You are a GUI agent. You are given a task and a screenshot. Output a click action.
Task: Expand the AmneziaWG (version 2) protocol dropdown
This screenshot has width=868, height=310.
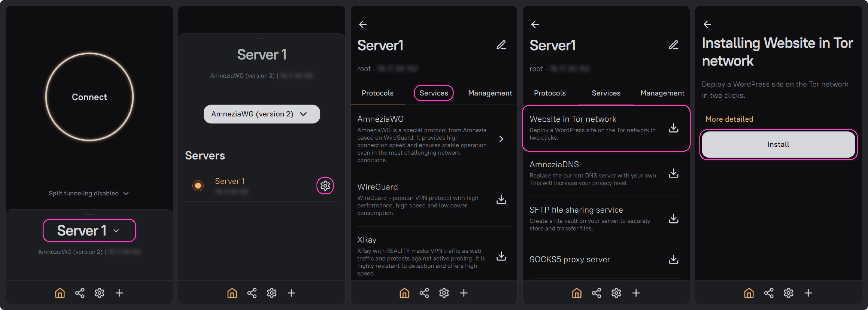click(x=262, y=114)
